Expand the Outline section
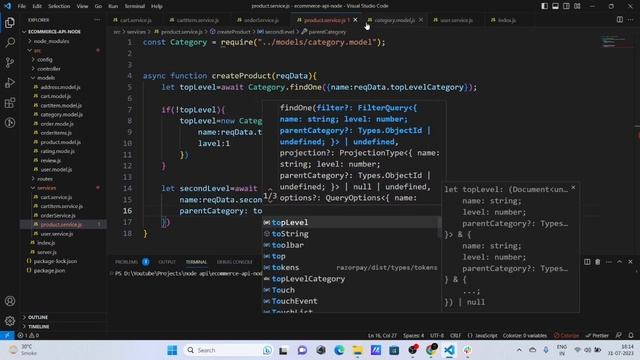The width and height of the screenshot is (640, 360). [38, 317]
